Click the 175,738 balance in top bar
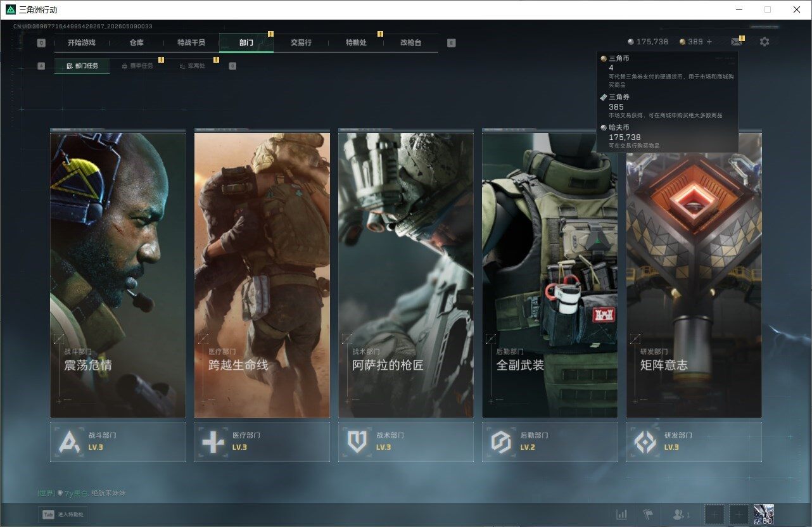This screenshot has width=812, height=527. click(652, 42)
